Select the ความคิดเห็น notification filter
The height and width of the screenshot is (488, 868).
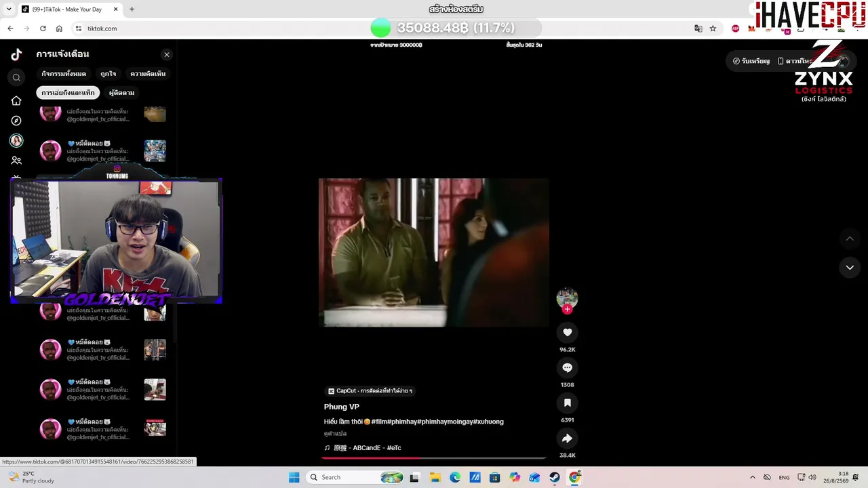[148, 73]
